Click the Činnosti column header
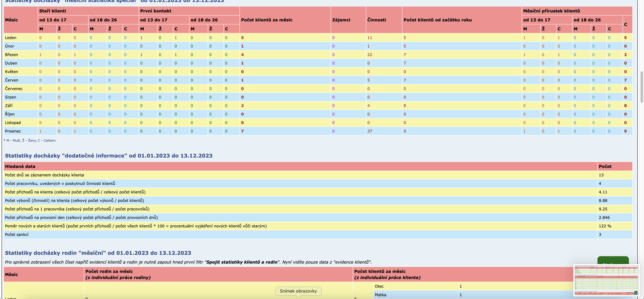This screenshot has height=299, width=644. pyautogui.click(x=377, y=20)
